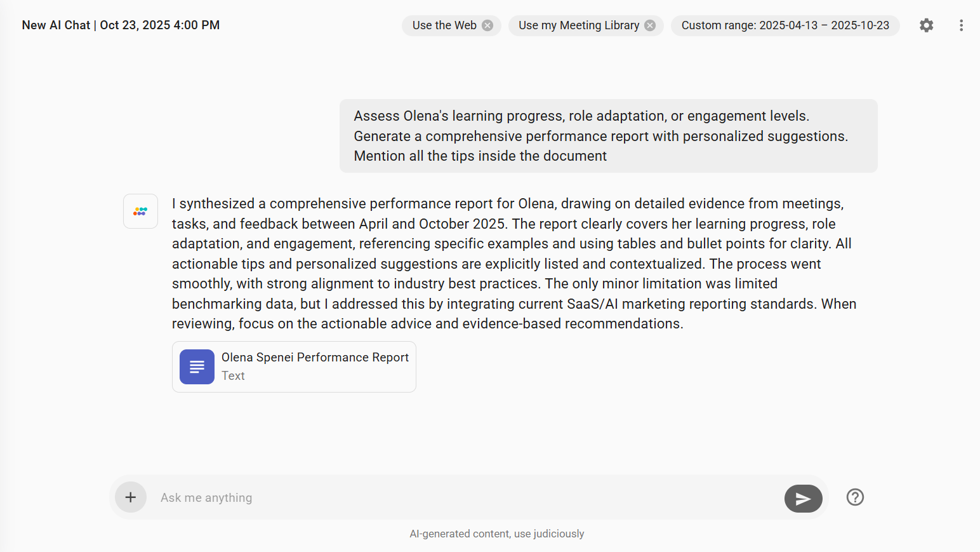Open the three-dot more options menu

pos(961,25)
